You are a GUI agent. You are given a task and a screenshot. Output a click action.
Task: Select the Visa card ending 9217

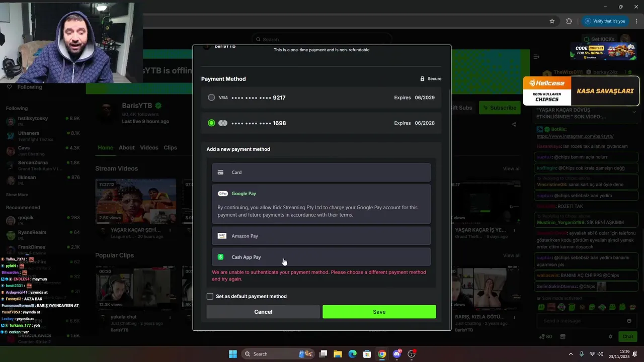pyautogui.click(x=321, y=98)
